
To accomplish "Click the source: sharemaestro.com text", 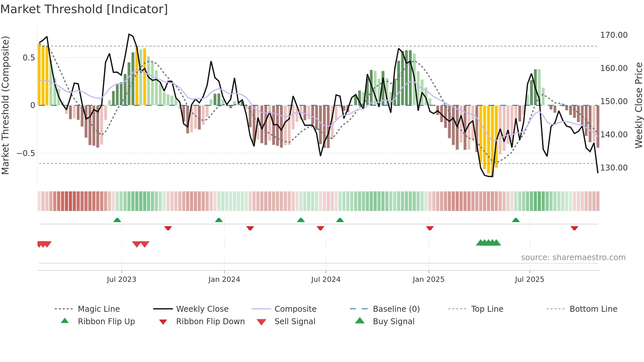I will 573,258.
